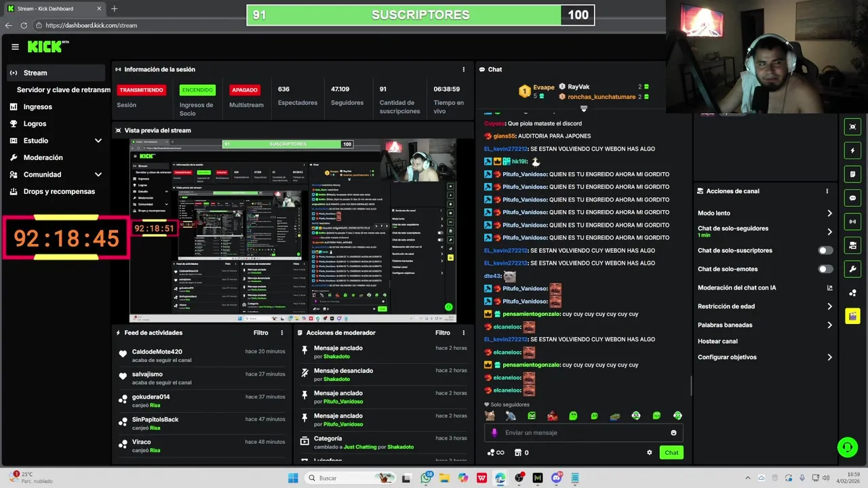Image resolution: width=868 pixels, height=488 pixels.
Task: Click the chat scrollbar
Action: pyautogui.click(x=691, y=386)
